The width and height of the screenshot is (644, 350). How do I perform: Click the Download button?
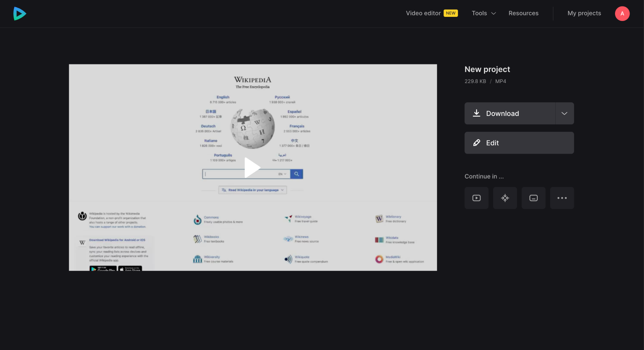coord(510,113)
